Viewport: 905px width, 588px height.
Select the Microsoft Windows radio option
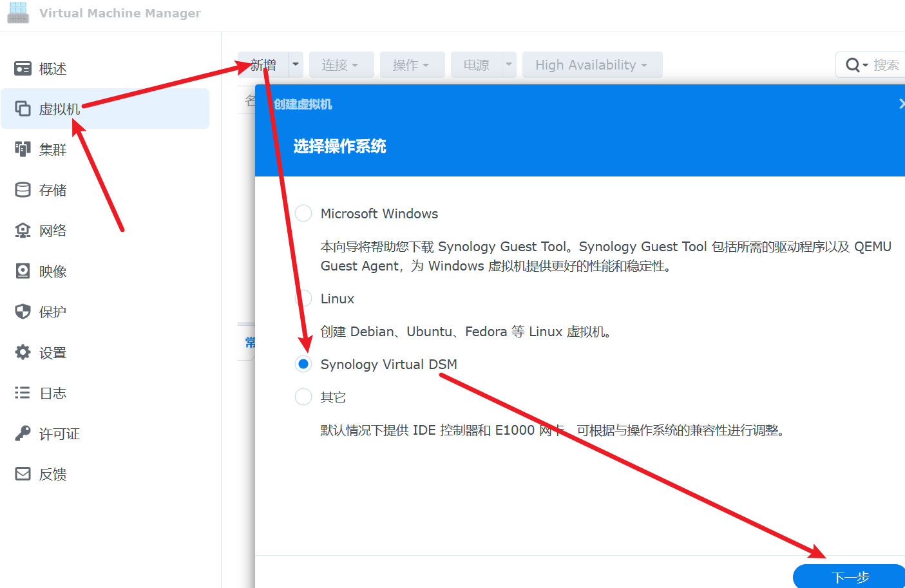coord(303,213)
